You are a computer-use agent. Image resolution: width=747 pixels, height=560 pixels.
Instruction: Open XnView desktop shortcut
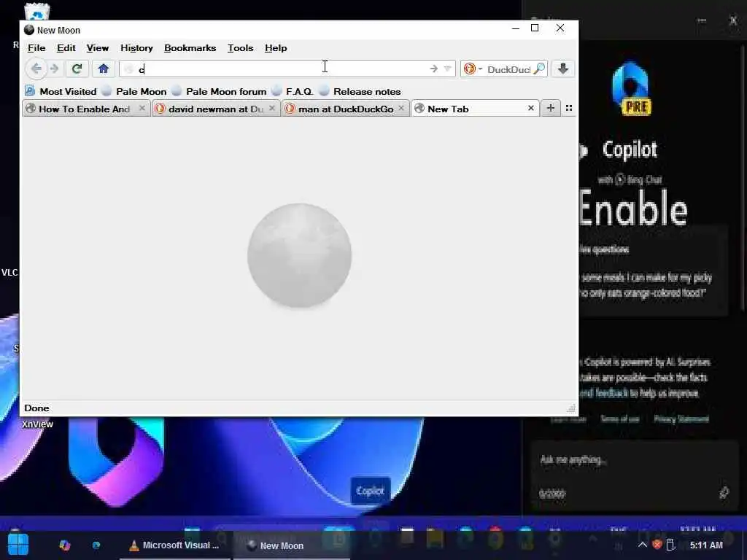click(x=37, y=424)
